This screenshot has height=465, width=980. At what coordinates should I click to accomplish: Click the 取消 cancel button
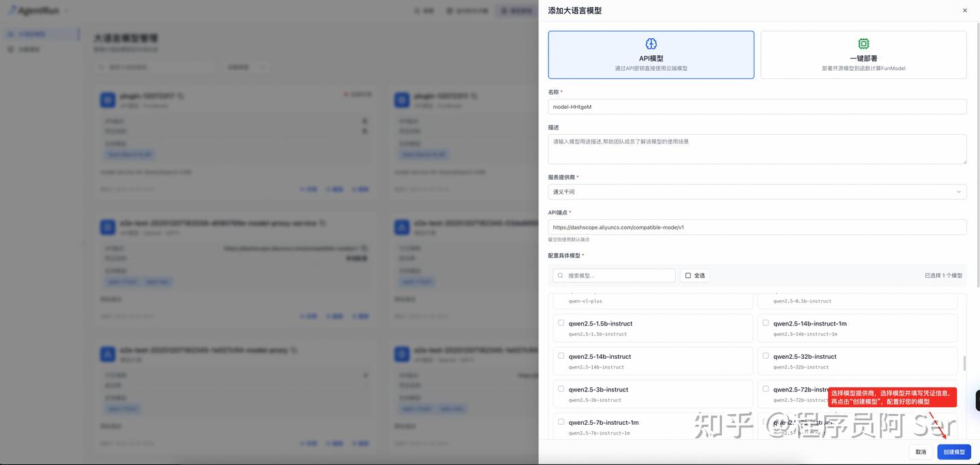pyautogui.click(x=921, y=452)
